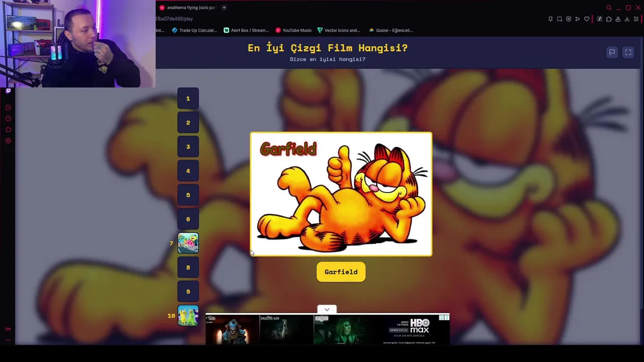
Task: Open the ad options dots on HBO banner
Action: click(x=447, y=318)
